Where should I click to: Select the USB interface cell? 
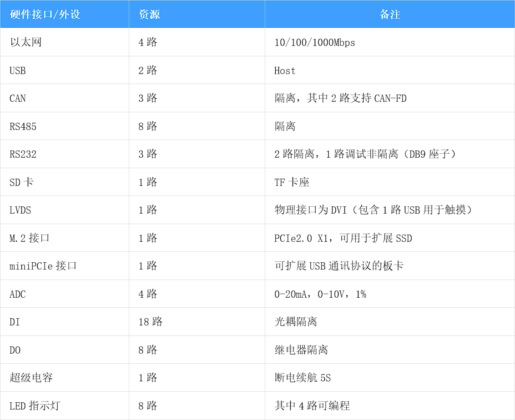[x=18, y=70]
